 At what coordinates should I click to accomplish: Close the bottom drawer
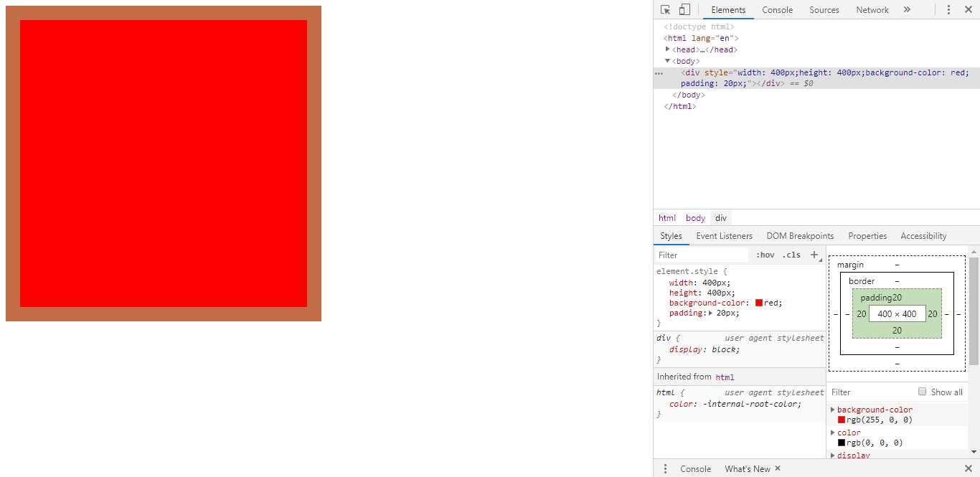point(968,468)
